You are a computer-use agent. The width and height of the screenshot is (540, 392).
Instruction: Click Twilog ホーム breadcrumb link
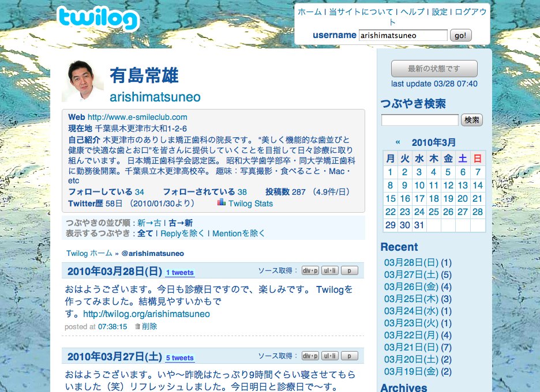click(89, 253)
